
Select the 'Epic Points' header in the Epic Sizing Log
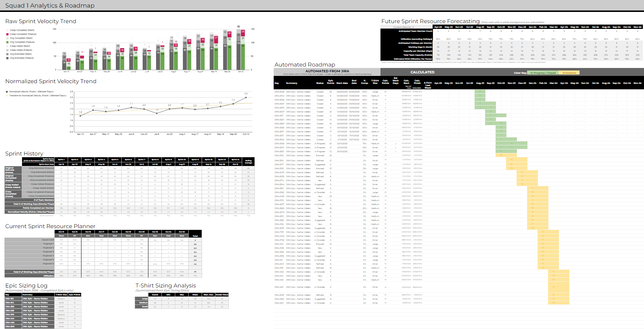click(x=75, y=295)
